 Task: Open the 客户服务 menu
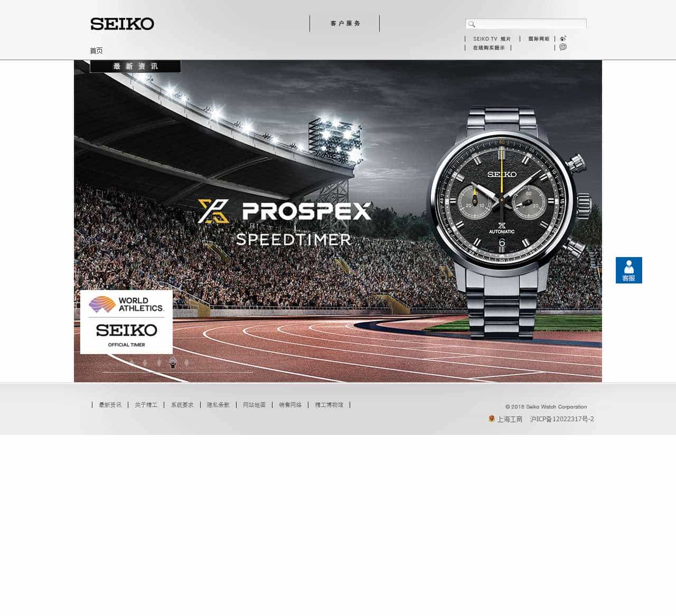[x=345, y=23]
